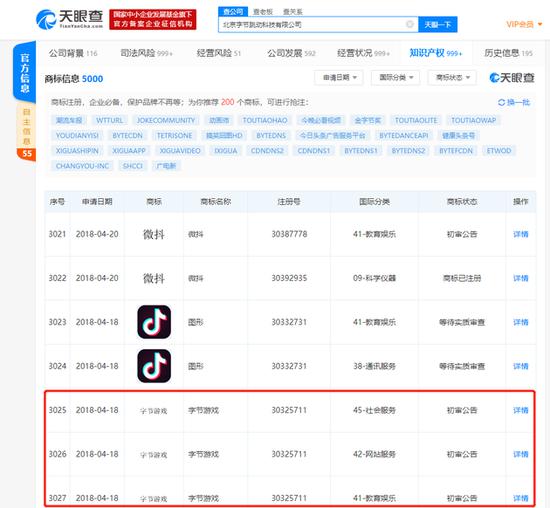Clear the search box with the X icon
The image size is (550, 508).
[409, 24]
